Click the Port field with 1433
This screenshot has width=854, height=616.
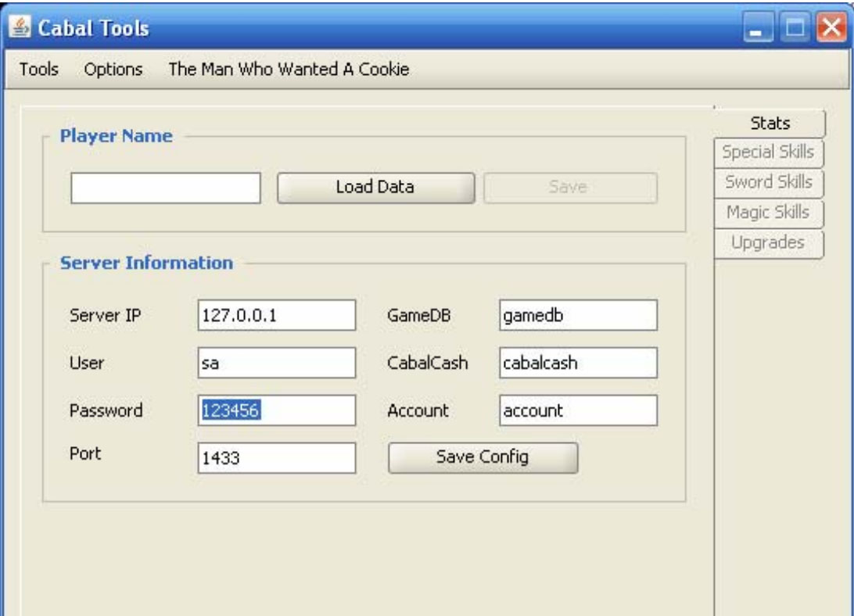coord(277,457)
